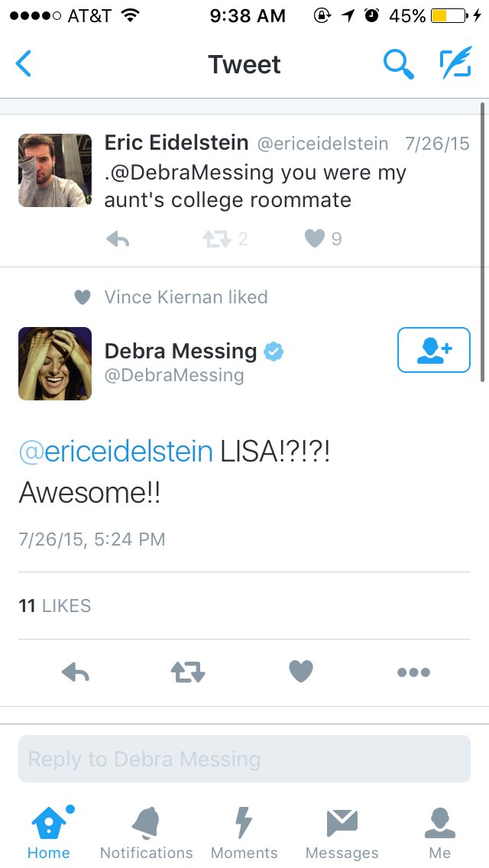The width and height of the screenshot is (489, 868).
Task: Open the Notifications tab
Action: click(147, 832)
